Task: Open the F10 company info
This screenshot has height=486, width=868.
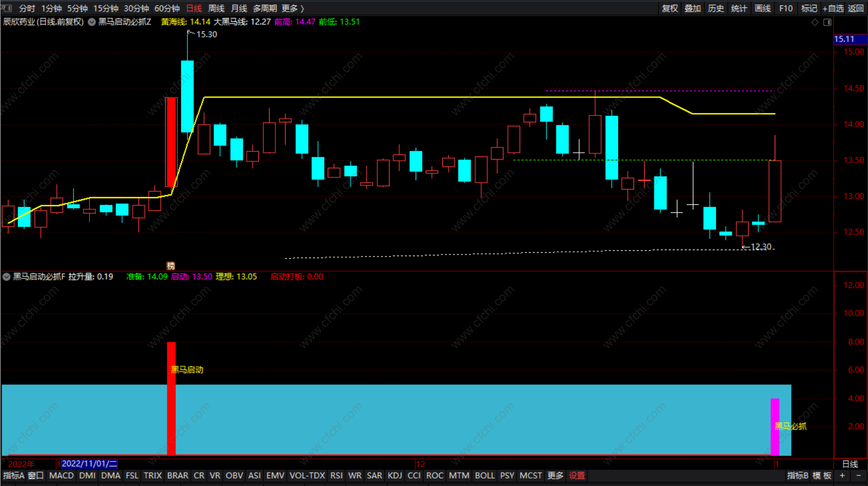Action: point(786,9)
